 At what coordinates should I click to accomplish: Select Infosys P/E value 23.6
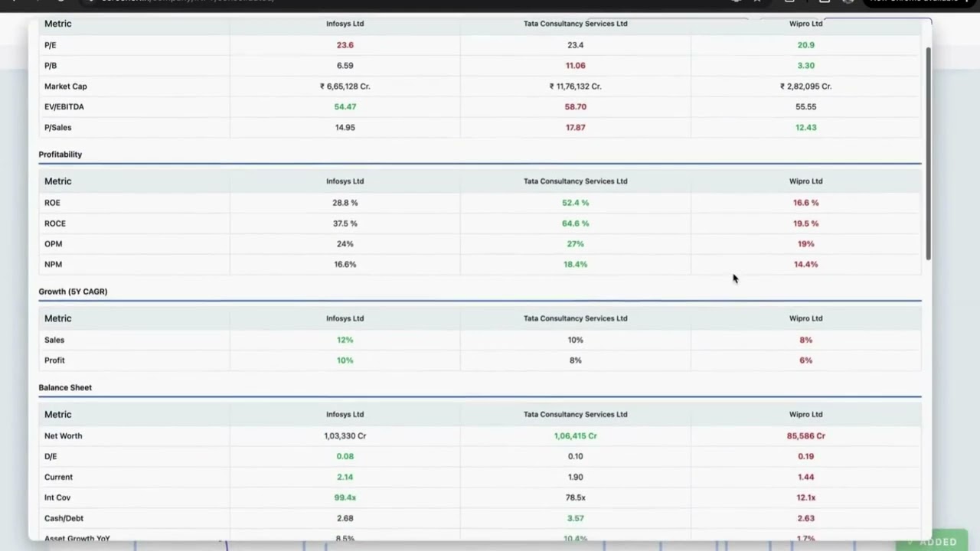345,45
